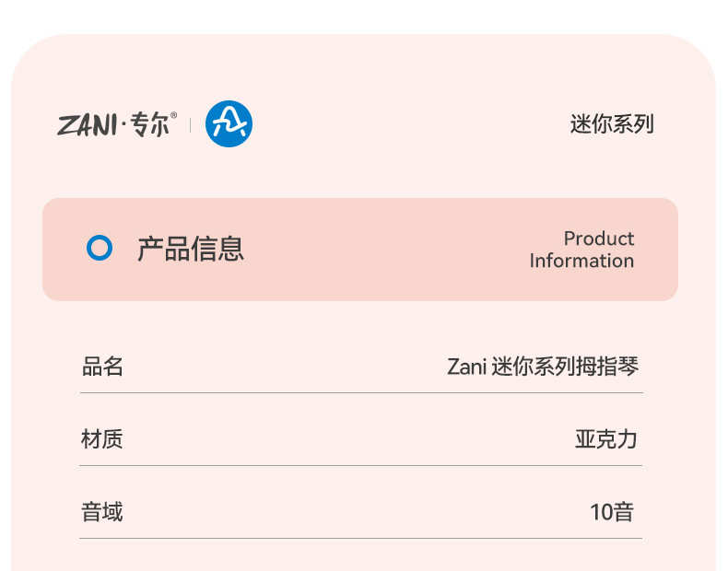Select the Zani 迷你系列拇指琴 product name value

point(543,367)
